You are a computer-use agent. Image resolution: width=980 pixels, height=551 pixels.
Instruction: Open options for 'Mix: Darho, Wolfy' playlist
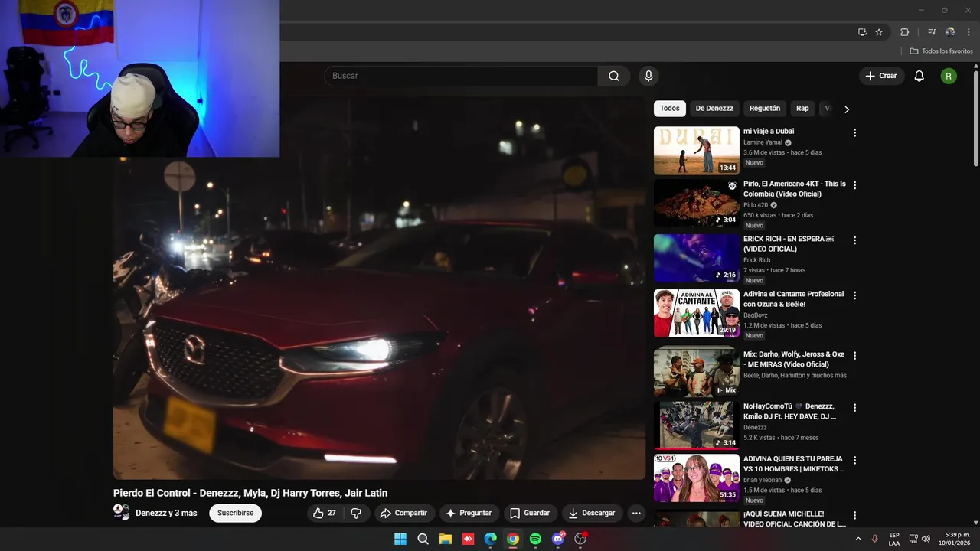click(854, 356)
